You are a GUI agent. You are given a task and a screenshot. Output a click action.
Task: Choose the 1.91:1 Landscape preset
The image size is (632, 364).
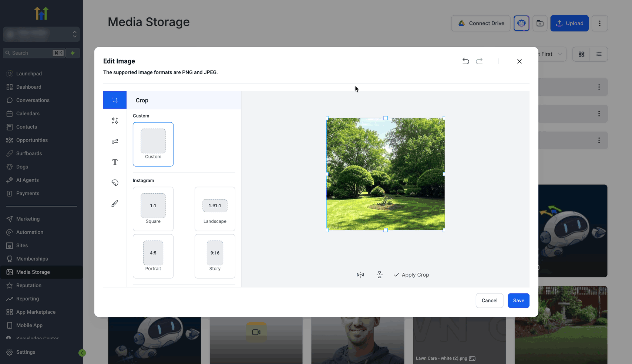(x=215, y=209)
